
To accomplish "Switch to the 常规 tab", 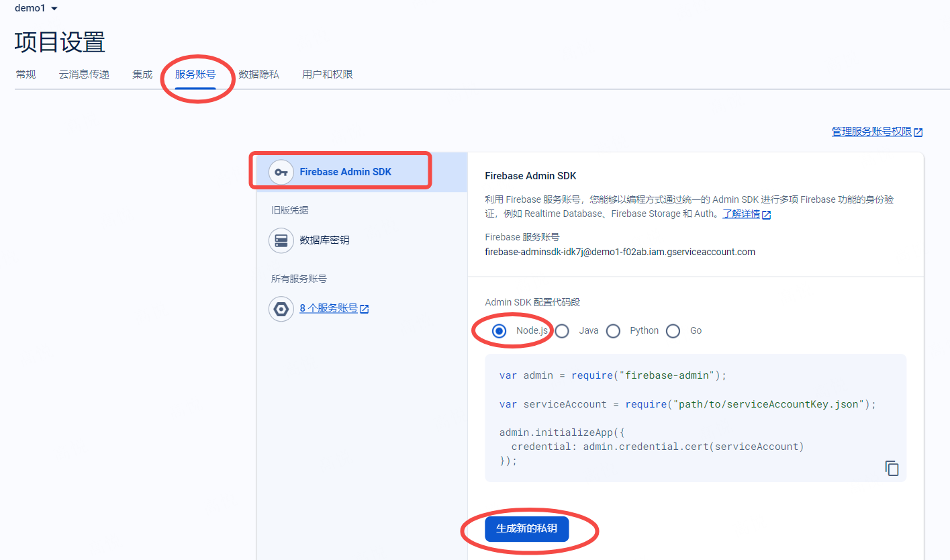I will coord(26,75).
